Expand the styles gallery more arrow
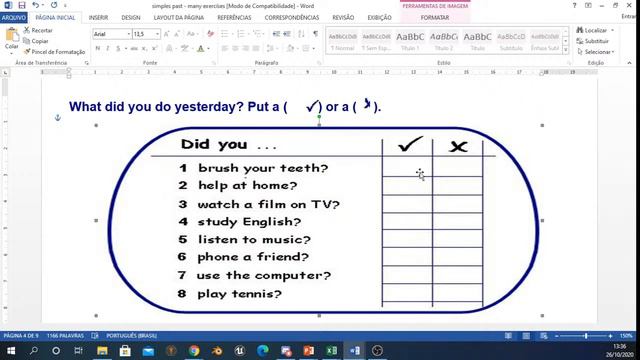 565,50
